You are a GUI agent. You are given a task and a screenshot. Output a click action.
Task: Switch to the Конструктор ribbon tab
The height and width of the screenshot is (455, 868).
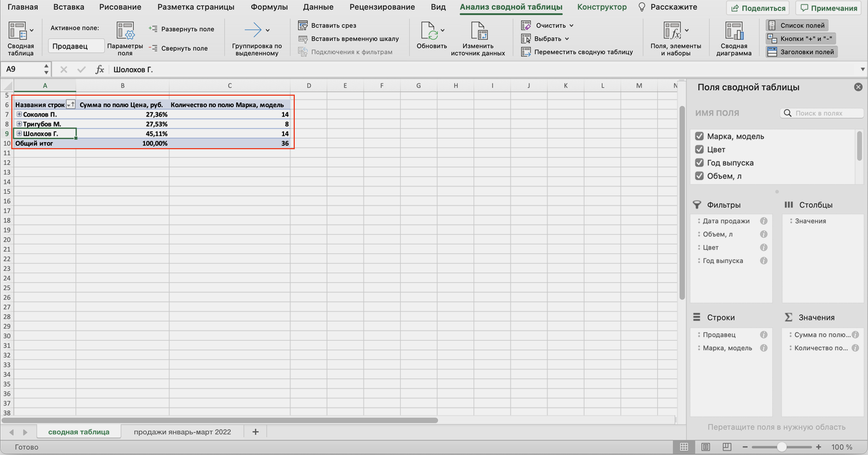click(x=601, y=7)
